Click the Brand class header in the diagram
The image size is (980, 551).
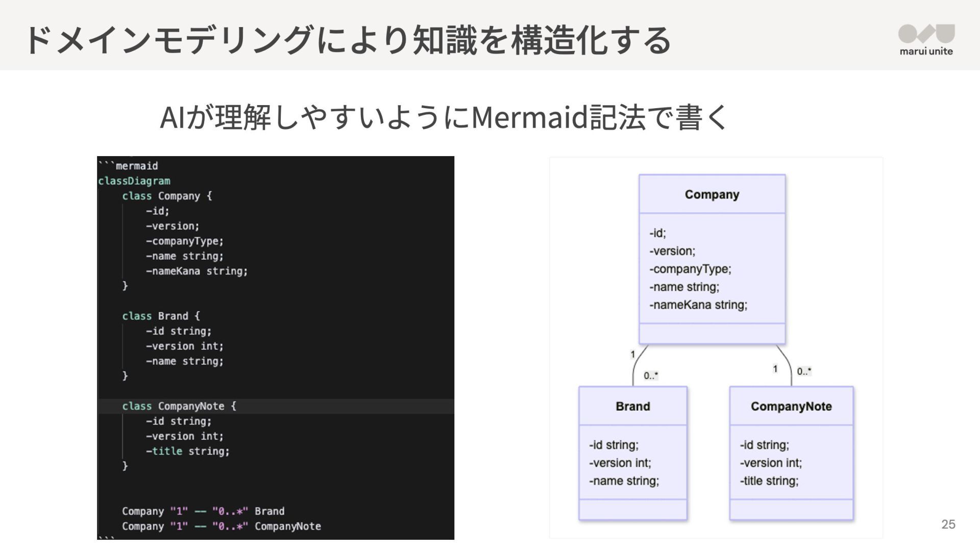pos(633,406)
